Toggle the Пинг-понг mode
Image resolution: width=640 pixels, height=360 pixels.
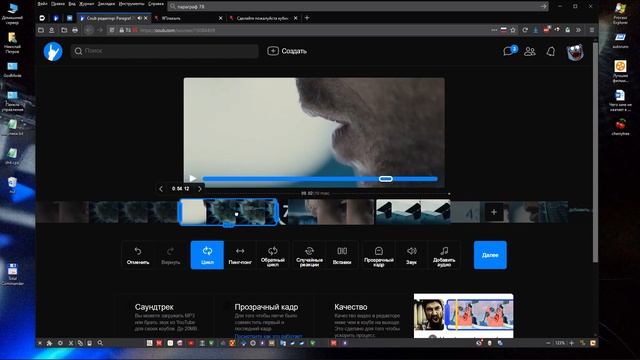pyautogui.click(x=240, y=255)
